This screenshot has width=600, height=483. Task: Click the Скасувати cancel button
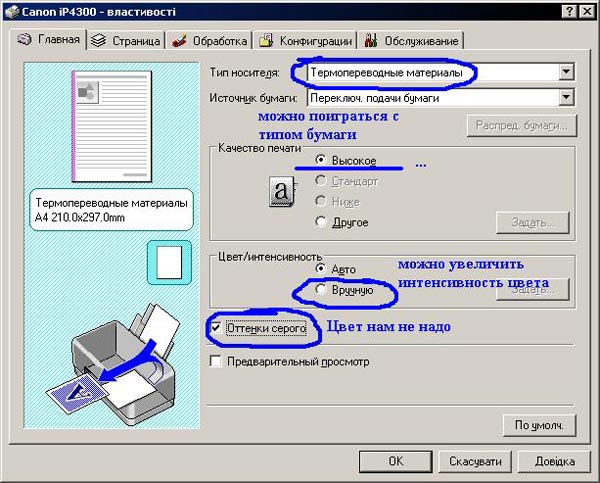(475, 461)
